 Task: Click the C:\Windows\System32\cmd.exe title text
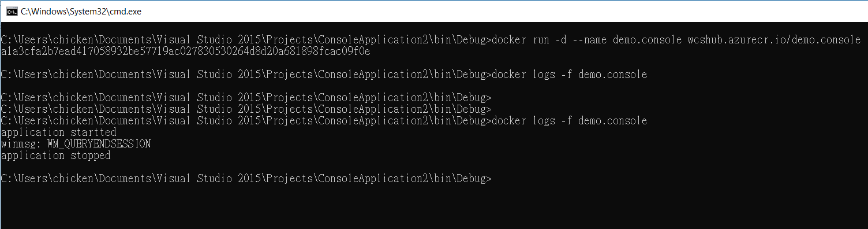pyautogui.click(x=81, y=11)
